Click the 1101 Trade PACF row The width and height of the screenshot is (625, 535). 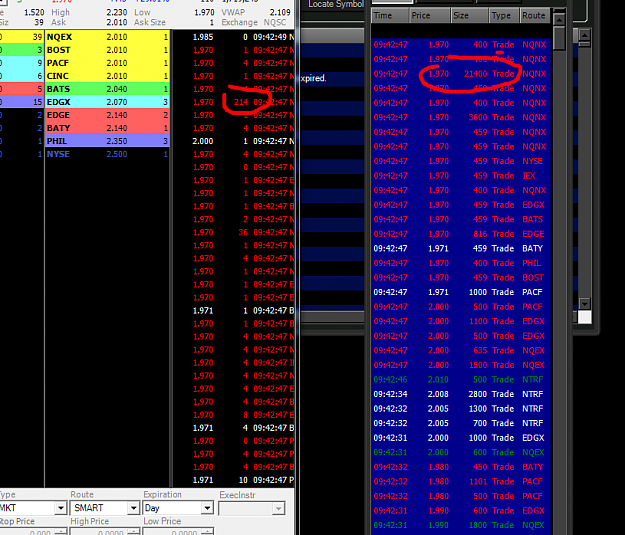(x=461, y=481)
